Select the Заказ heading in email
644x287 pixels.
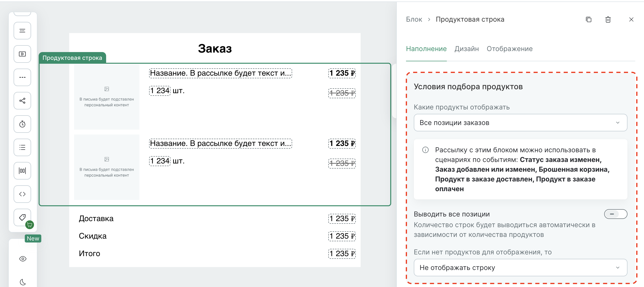click(215, 48)
